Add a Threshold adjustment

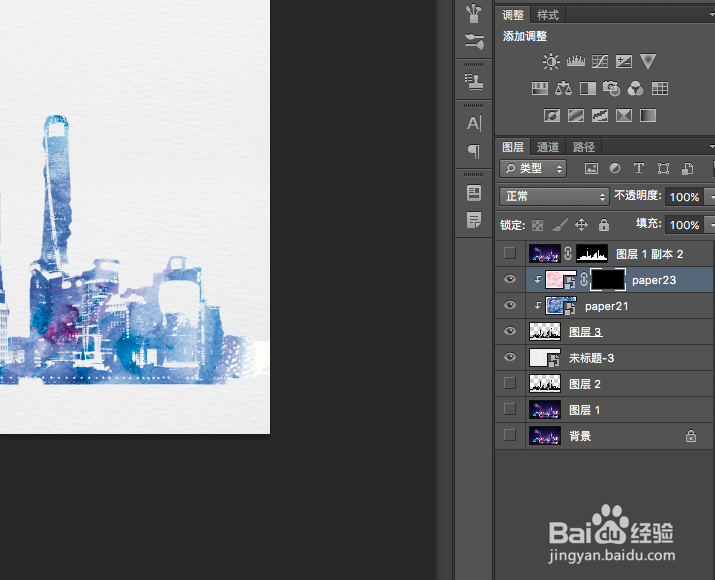pyautogui.click(x=600, y=115)
